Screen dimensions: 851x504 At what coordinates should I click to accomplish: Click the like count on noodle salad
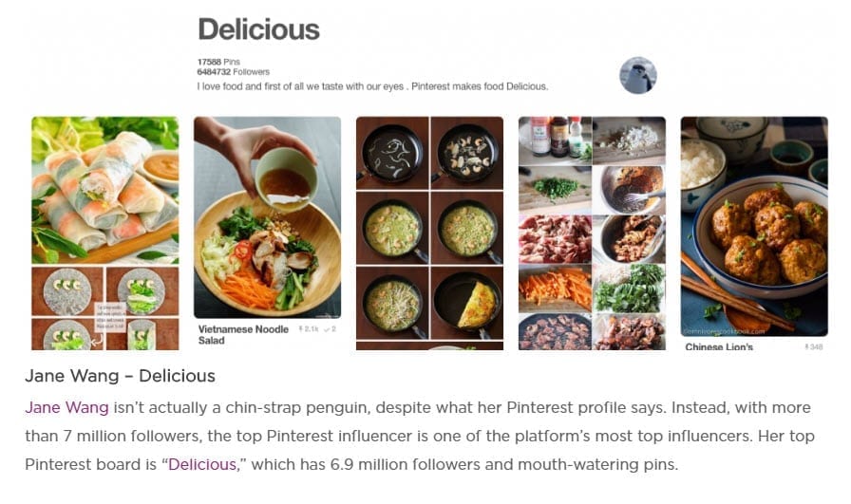coord(330,328)
